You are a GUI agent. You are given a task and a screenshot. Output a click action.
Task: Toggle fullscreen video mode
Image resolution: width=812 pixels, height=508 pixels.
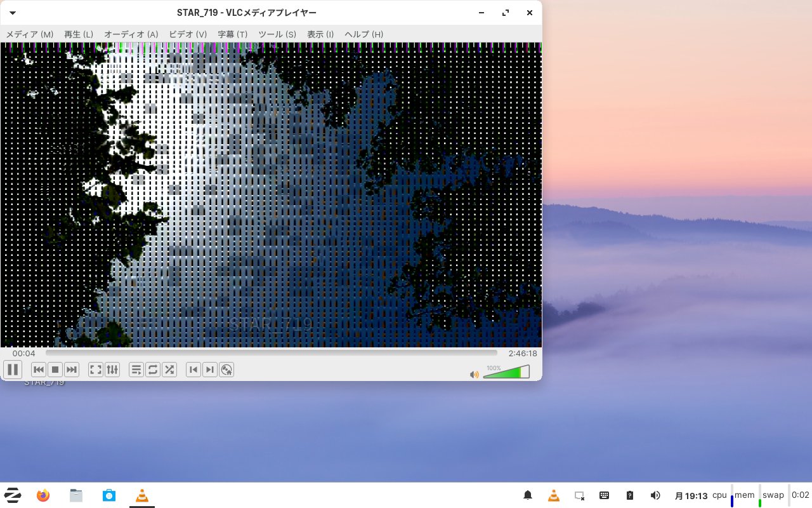[x=96, y=370]
